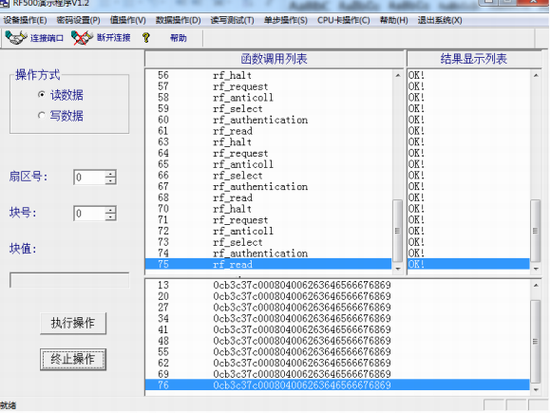Click the disconnect crossed-out handshake icon

[82, 38]
